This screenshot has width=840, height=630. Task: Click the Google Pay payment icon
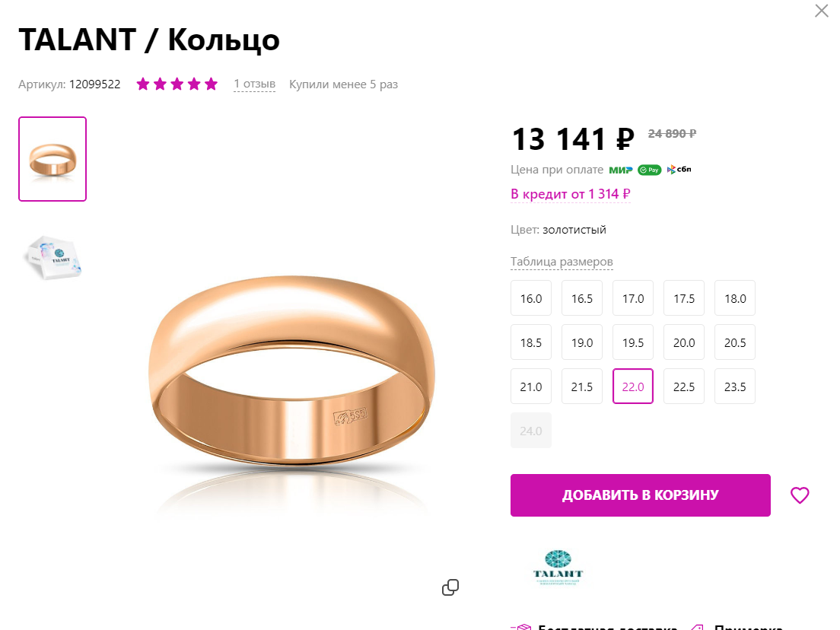click(649, 169)
